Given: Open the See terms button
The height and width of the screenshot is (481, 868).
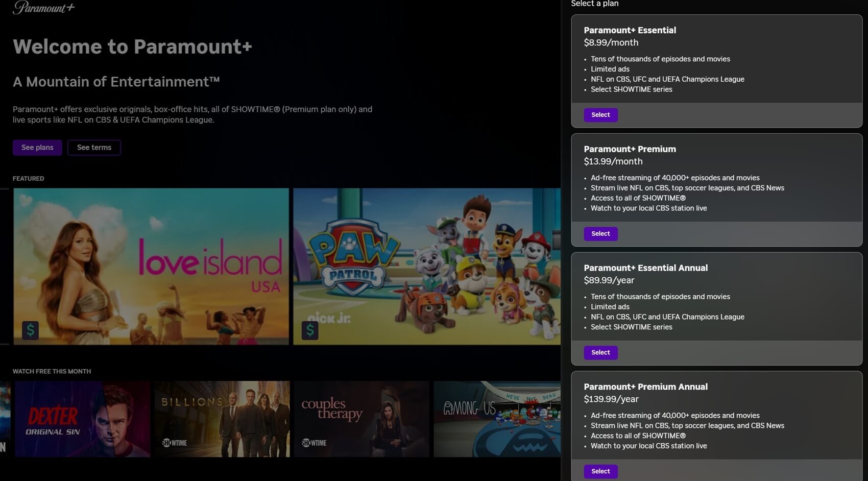Looking at the screenshot, I should (94, 148).
